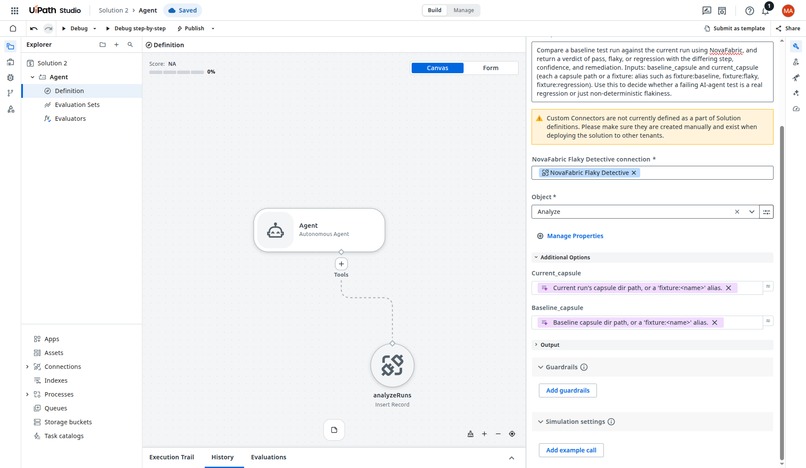Collapse the Guardrails section
806x468 pixels.
coord(540,367)
